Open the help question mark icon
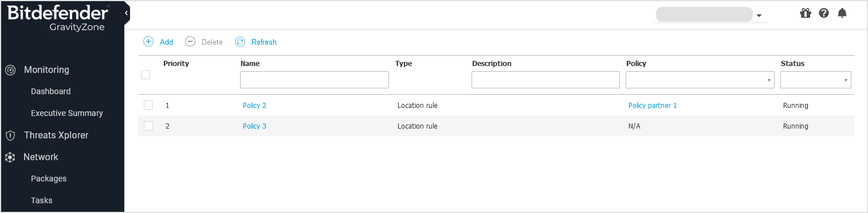This screenshot has height=213, width=868. 824,13
